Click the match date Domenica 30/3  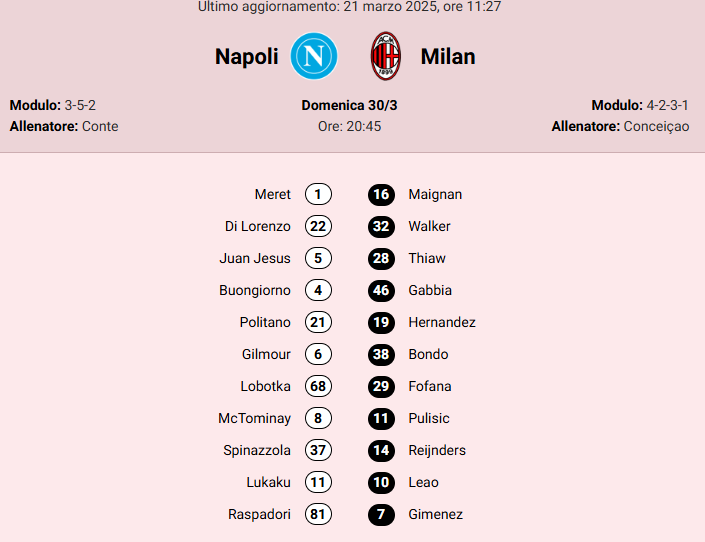coord(349,105)
